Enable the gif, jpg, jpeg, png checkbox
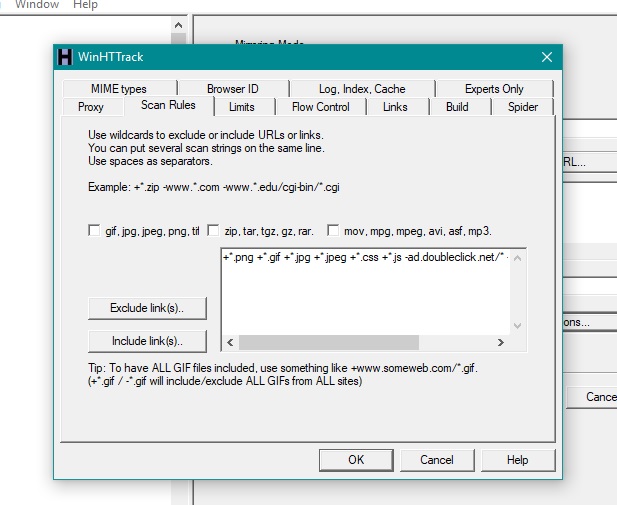This screenshot has height=505, width=617. (x=94, y=231)
